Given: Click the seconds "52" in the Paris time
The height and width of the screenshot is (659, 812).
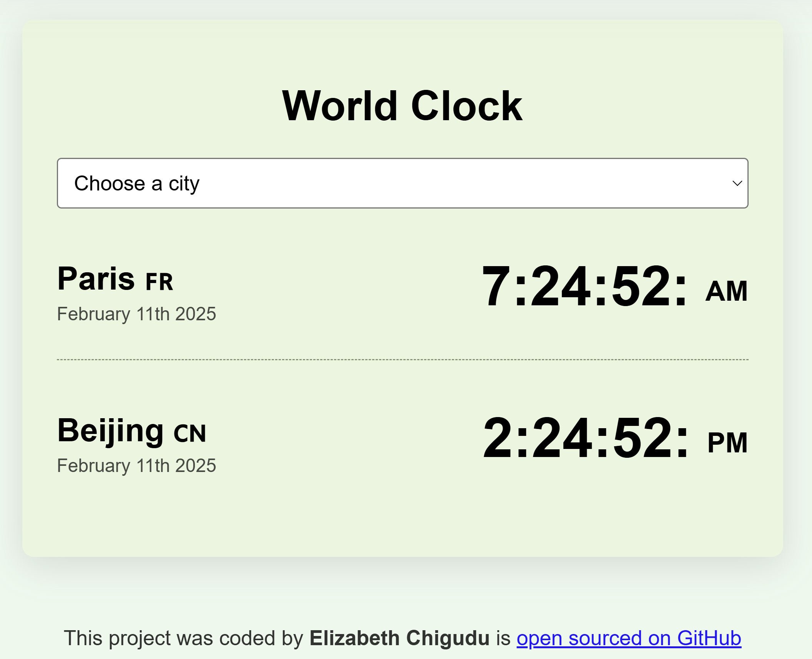Looking at the screenshot, I should pyautogui.click(x=641, y=286).
